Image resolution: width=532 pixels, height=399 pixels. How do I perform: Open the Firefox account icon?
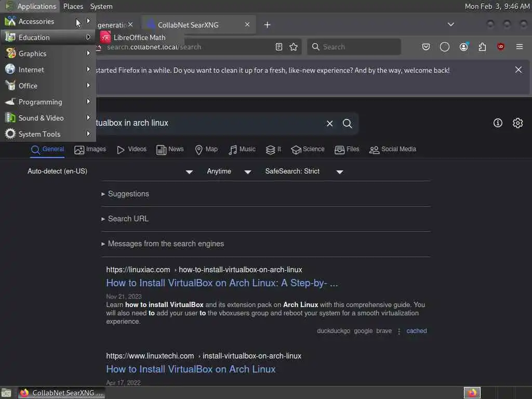point(464,47)
